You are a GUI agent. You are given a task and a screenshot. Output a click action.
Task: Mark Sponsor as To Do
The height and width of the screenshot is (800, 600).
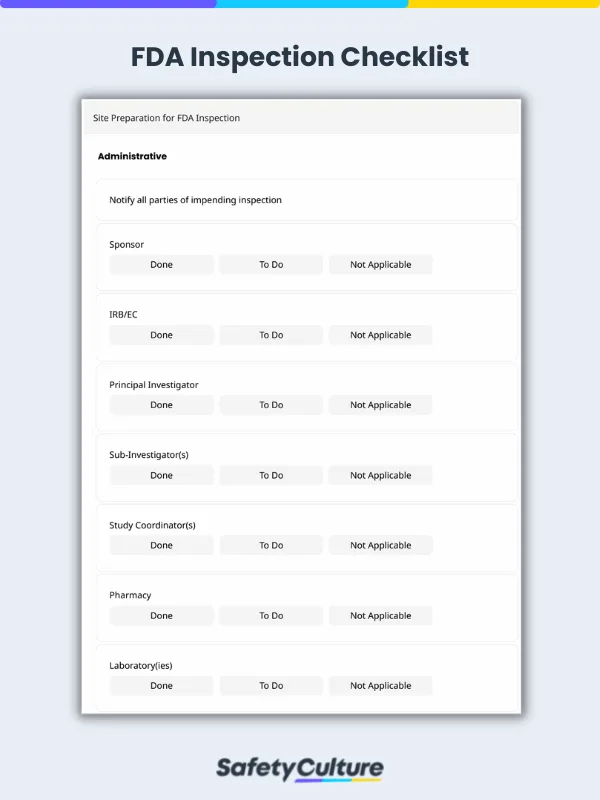click(x=270, y=264)
